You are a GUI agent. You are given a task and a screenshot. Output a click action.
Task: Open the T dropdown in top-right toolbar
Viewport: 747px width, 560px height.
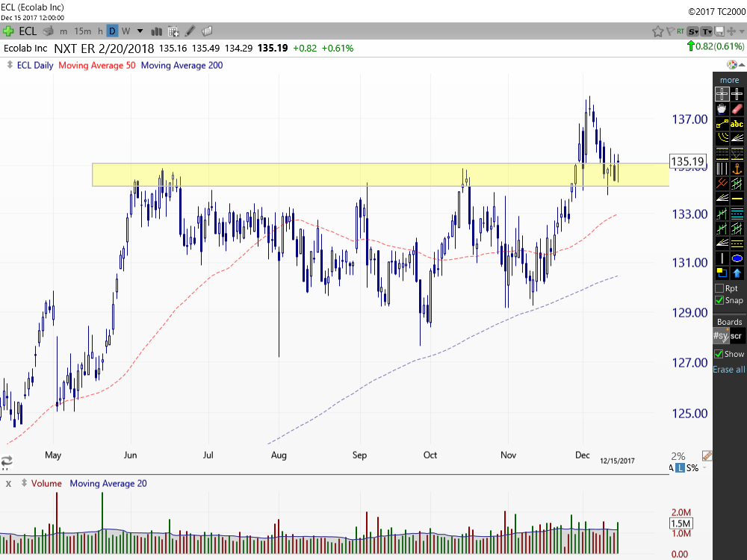pos(706,31)
